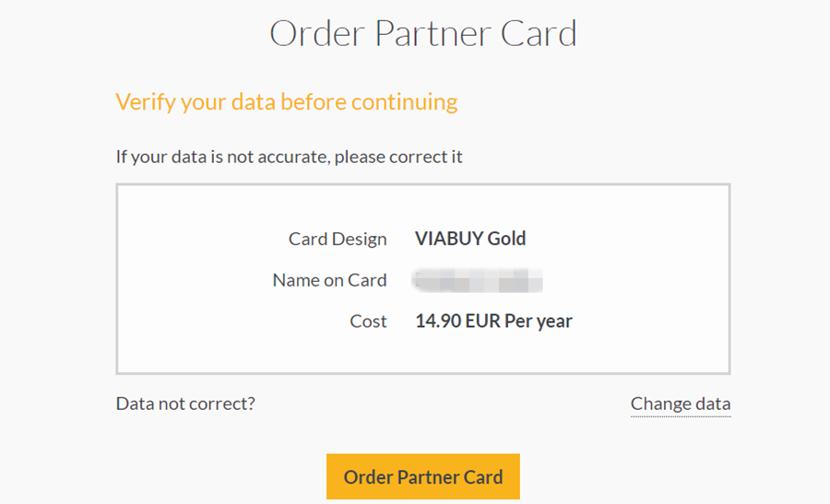
Task: Click the blurred name on card value
Action: tap(478, 280)
